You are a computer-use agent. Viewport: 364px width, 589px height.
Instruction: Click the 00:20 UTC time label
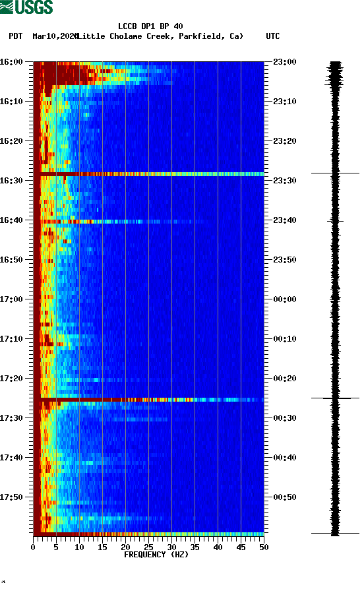click(x=285, y=379)
